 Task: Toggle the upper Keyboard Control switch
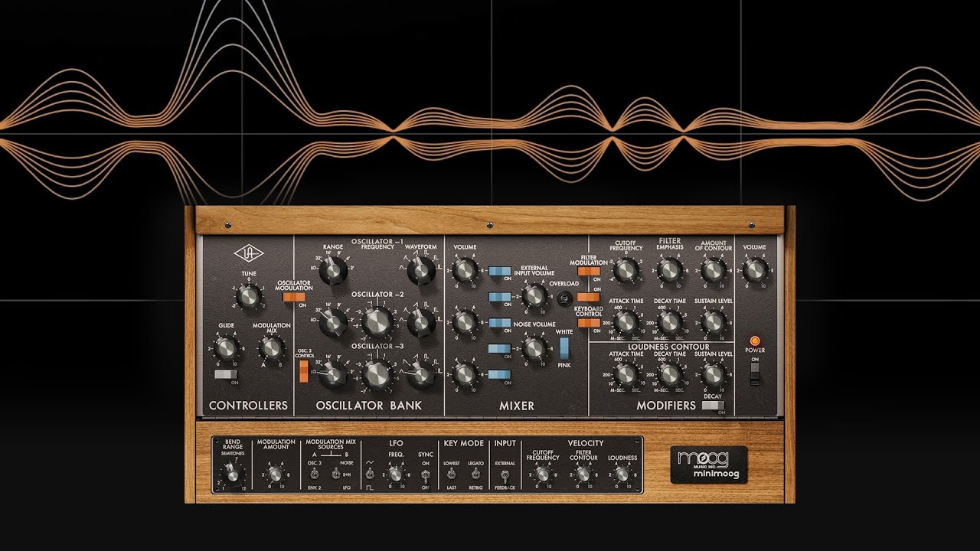[x=589, y=297]
